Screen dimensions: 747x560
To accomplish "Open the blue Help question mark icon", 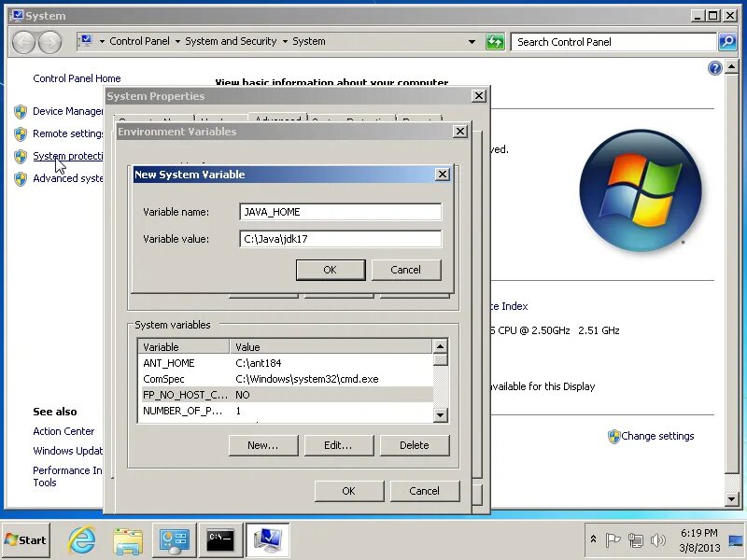I will click(x=714, y=68).
